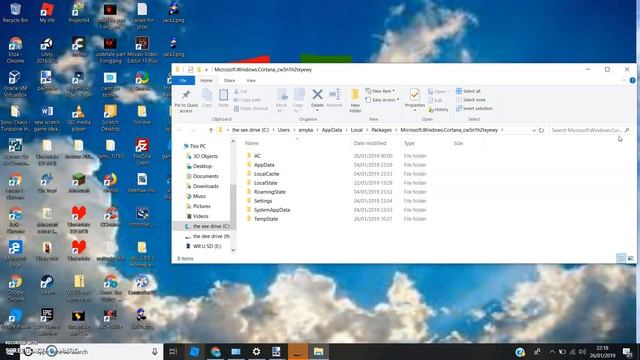The height and width of the screenshot is (360, 640).
Task: Open the New item dropdown
Action: click(380, 91)
